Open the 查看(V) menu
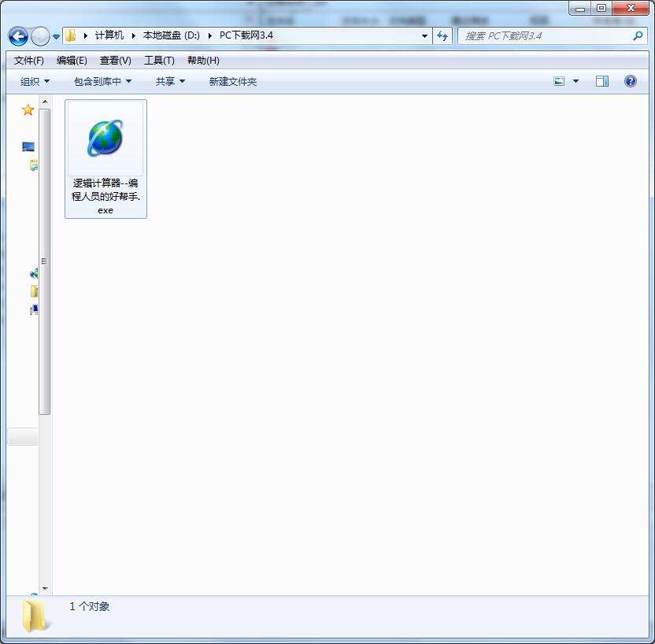This screenshot has height=644, width=655. click(x=115, y=61)
